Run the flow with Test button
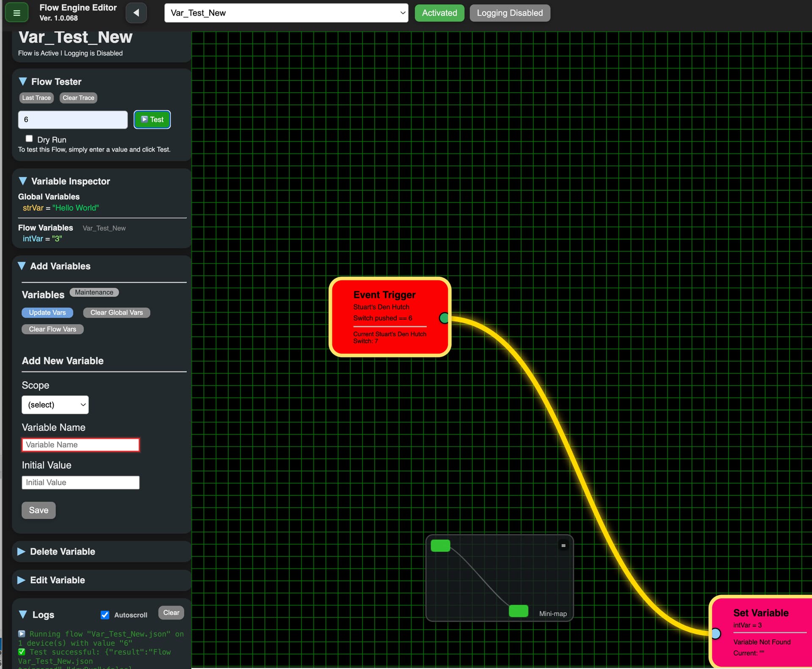The width and height of the screenshot is (812, 669). click(x=152, y=119)
